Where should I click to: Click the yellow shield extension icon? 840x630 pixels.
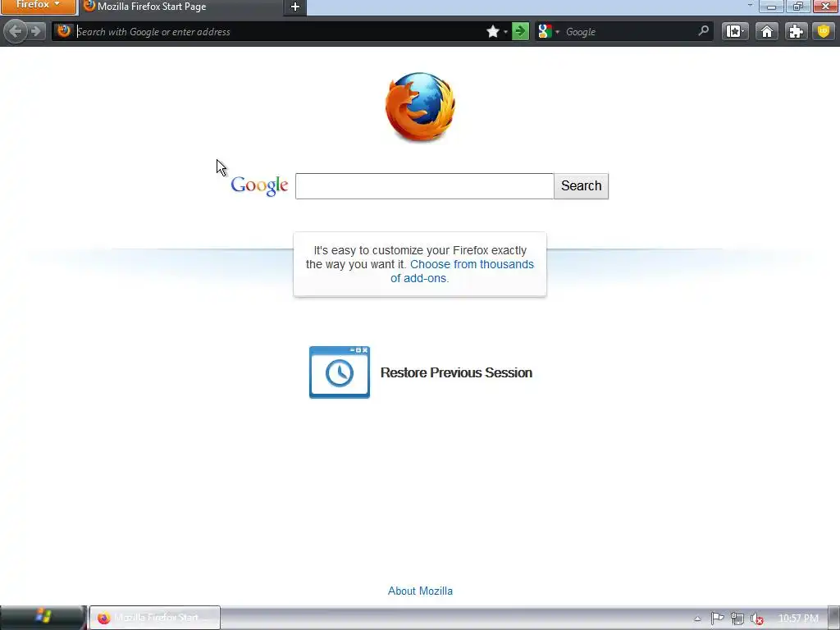824,32
